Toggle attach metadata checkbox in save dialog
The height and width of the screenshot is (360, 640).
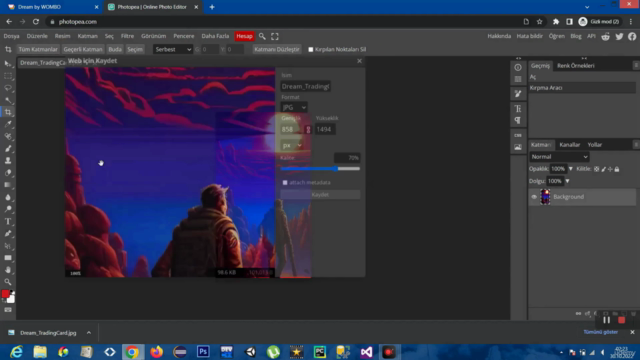click(x=285, y=182)
